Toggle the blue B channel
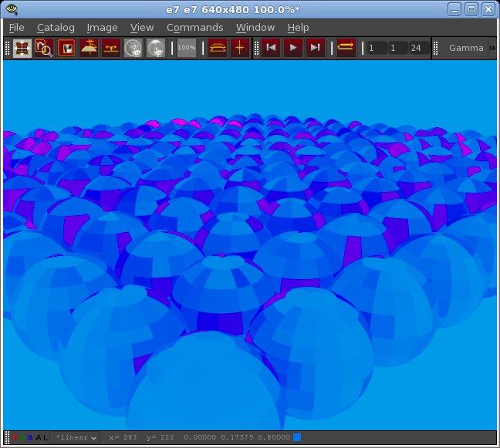This screenshot has width=500, height=448. (x=30, y=437)
